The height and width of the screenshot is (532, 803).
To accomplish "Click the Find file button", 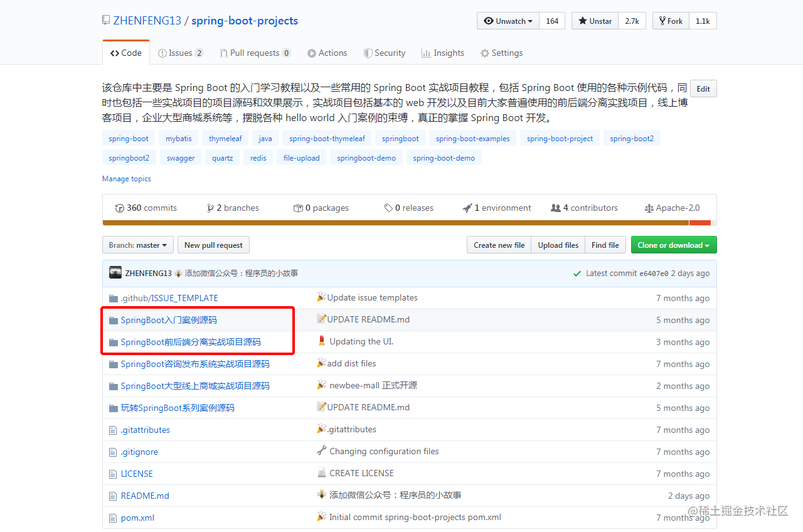I will click(605, 245).
